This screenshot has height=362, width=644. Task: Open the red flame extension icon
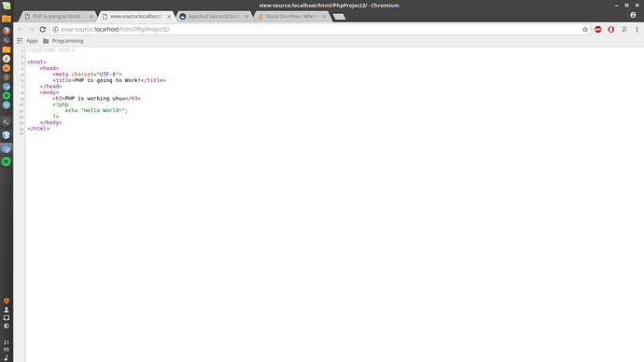coord(611,29)
